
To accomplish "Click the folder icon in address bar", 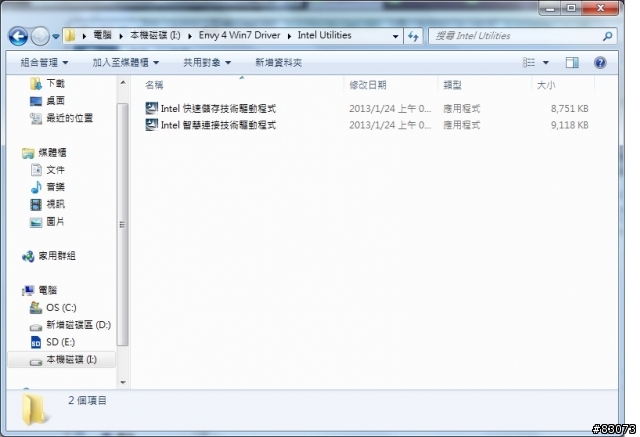I will (x=70, y=36).
